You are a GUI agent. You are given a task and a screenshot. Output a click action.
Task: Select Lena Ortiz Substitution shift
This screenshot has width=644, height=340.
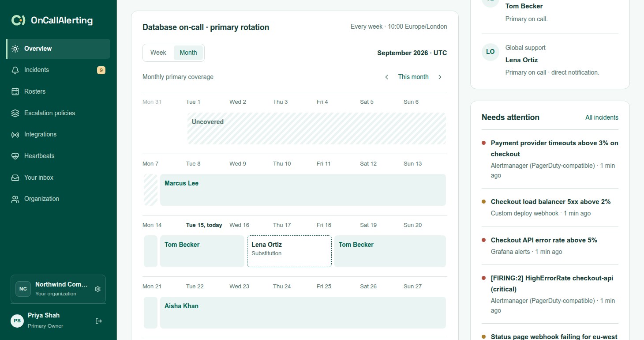coord(289,251)
